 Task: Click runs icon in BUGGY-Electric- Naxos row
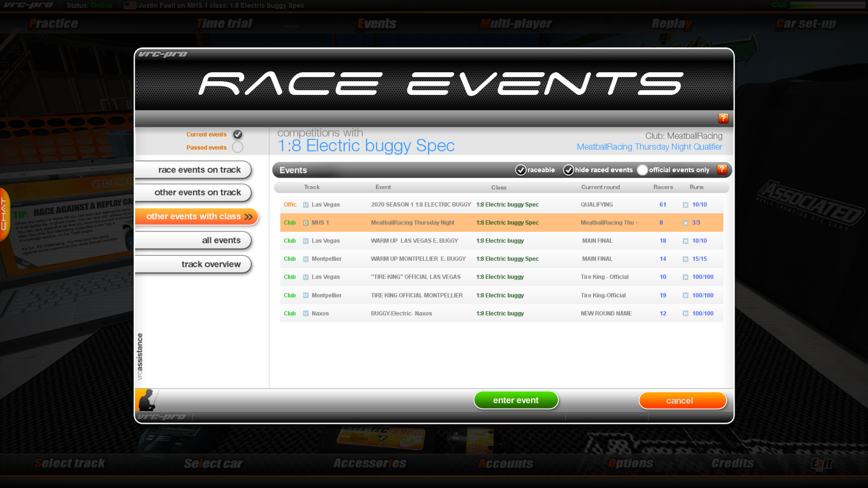(685, 314)
